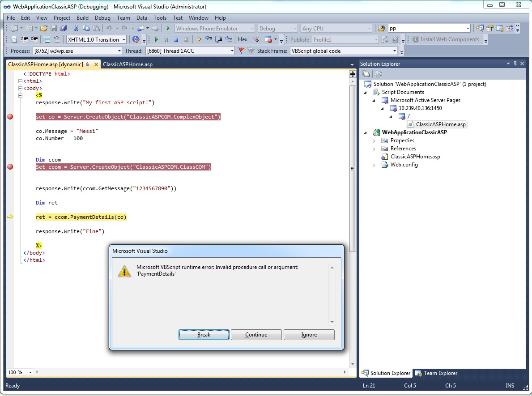Click the Break button in error dialog
This screenshot has height=396, width=532.
204,335
